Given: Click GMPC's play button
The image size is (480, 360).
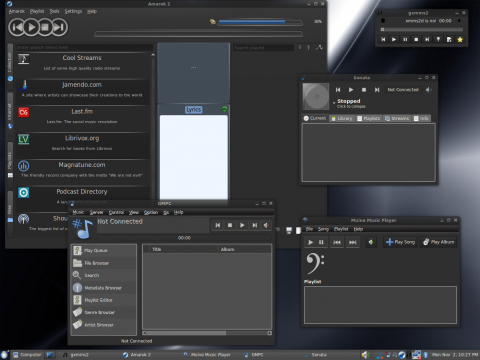Looking at the screenshot, I should pyautogui.click(x=242, y=225).
